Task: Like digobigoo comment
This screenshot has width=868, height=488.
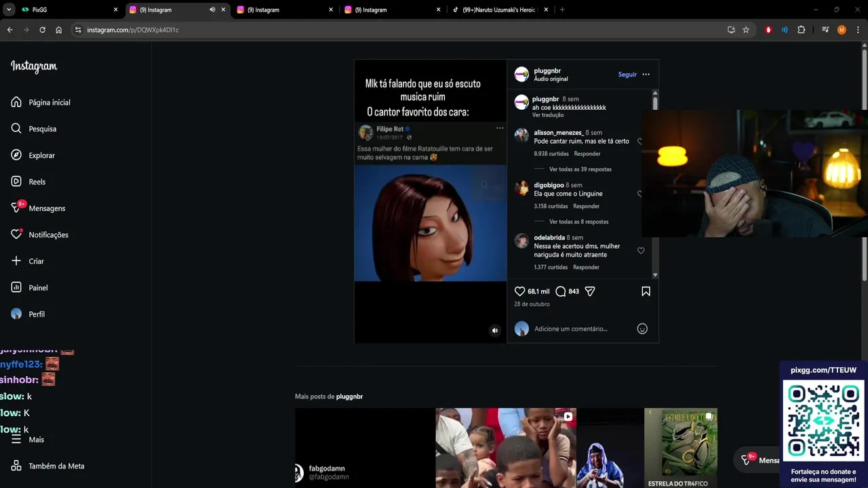Action: (x=639, y=194)
